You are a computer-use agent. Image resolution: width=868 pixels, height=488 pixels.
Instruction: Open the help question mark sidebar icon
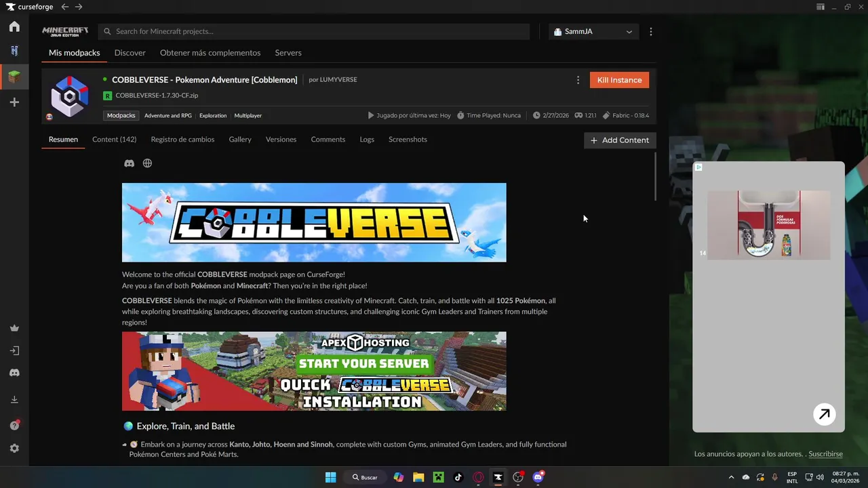coord(14,425)
